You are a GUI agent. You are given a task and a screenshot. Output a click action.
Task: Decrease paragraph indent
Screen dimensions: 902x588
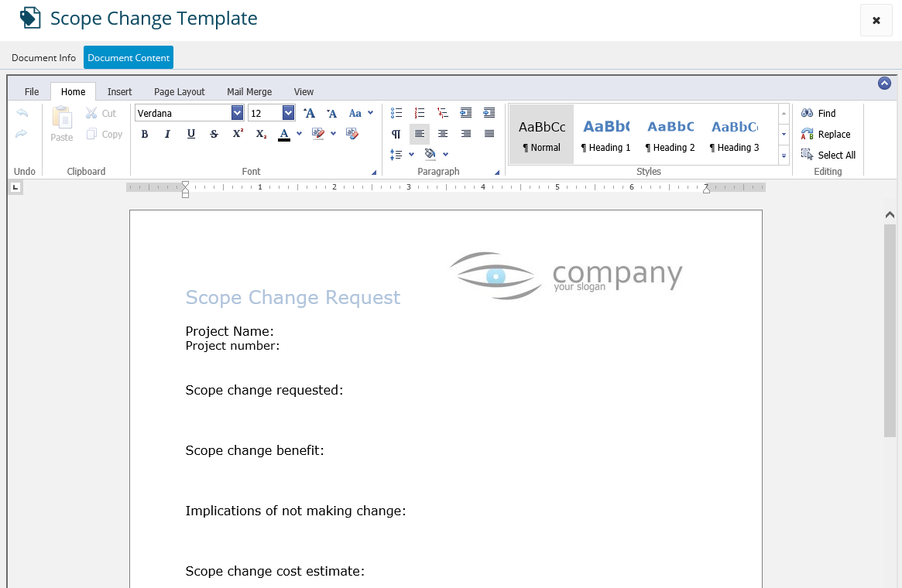(466, 113)
